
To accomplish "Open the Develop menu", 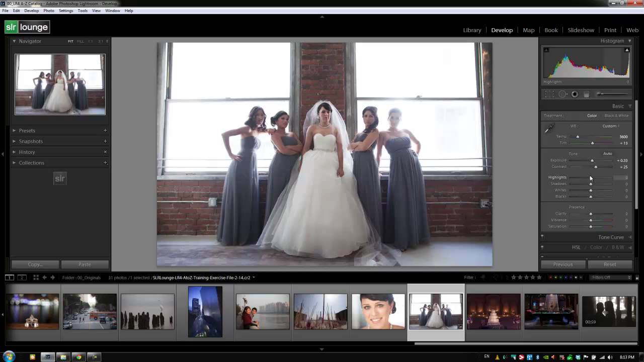I will coord(31,11).
